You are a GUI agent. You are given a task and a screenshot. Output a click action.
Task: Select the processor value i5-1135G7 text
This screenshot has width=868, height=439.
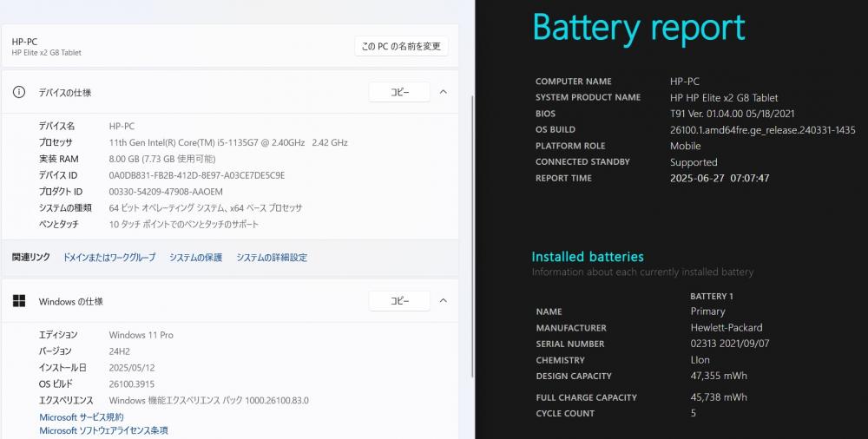pos(228,142)
